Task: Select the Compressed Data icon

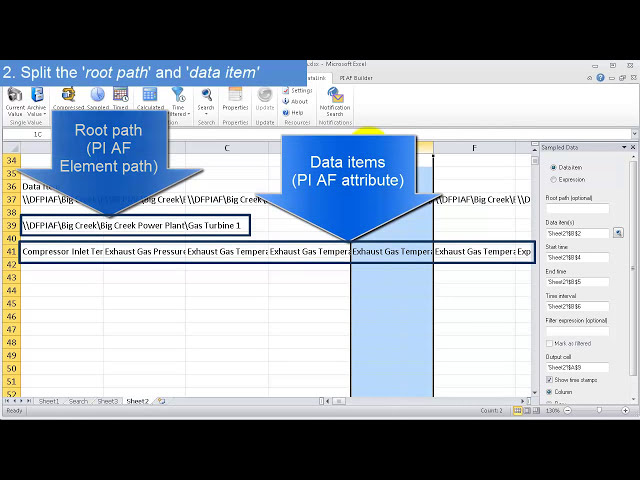Action: pos(68,97)
